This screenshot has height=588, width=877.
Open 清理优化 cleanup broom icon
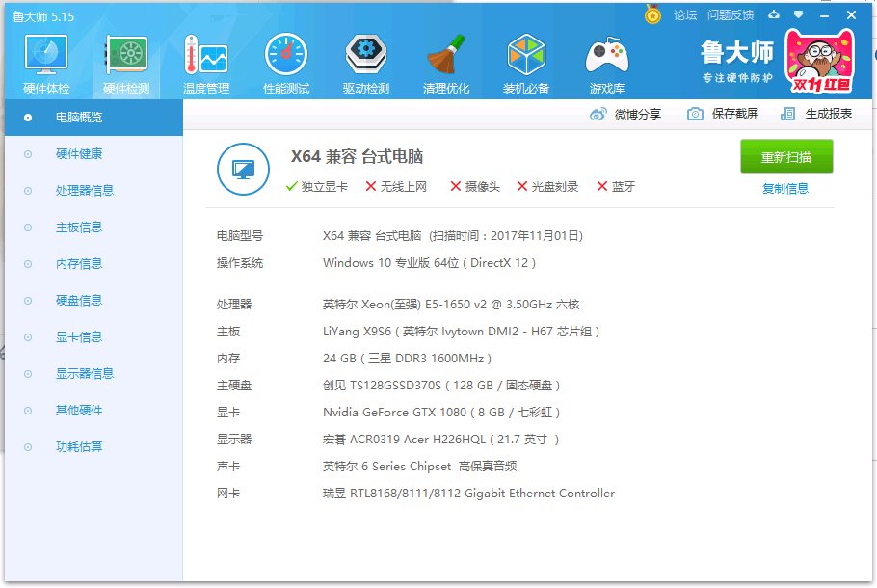click(446, 64)
